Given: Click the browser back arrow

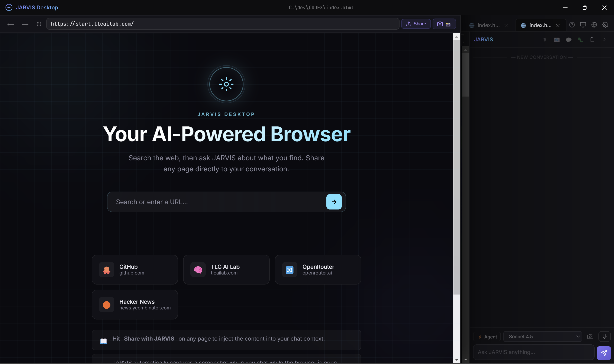Looking at the screenshot, I should (x=10, y=24).
